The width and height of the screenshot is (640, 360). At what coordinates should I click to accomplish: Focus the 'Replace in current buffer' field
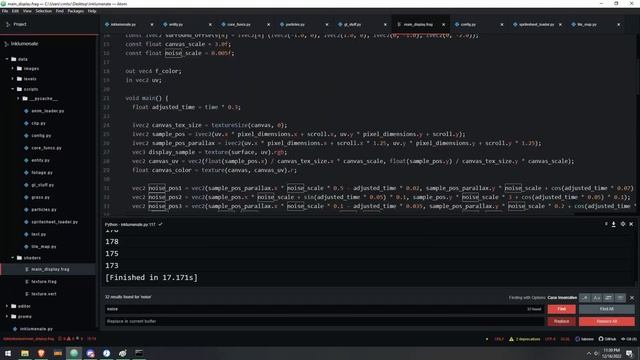click(324, 321)
